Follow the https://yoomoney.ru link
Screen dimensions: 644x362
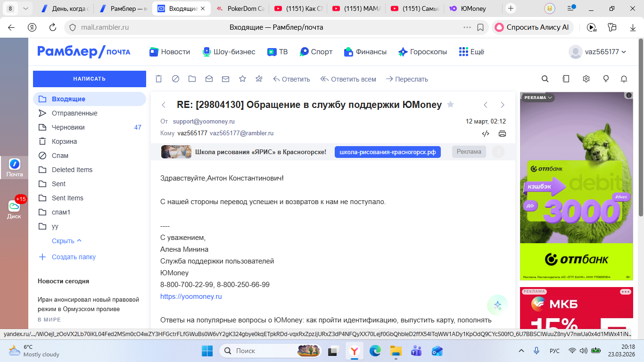[191, 296]
